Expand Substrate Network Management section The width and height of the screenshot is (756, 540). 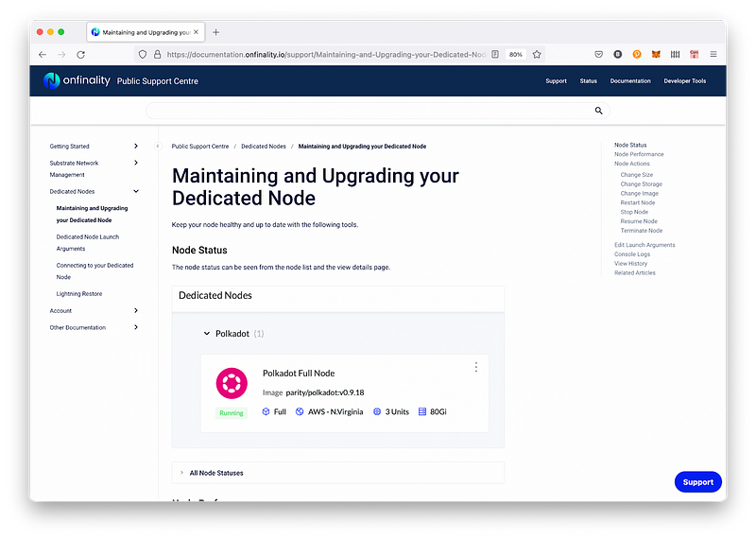click(136, 163)
